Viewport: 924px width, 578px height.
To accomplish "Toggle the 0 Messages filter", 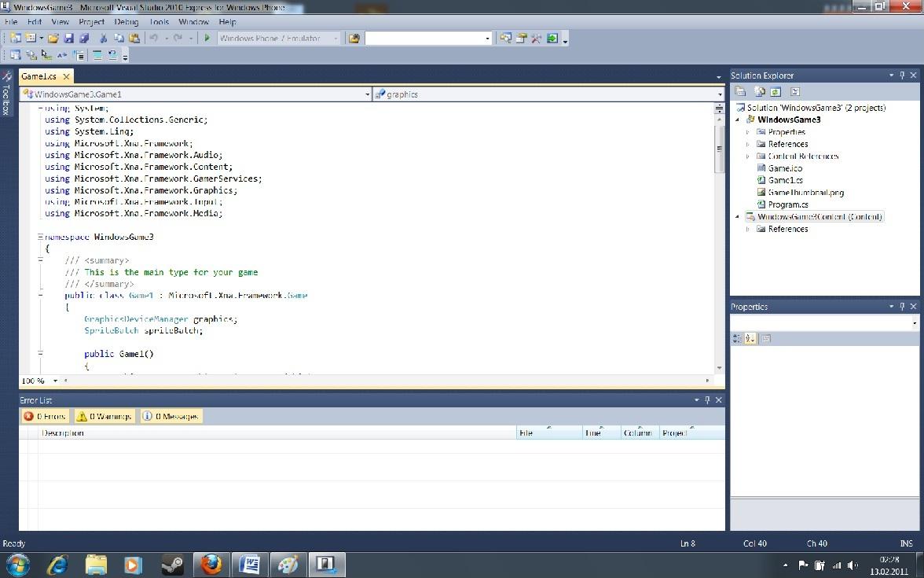I will pyautogui.click(x=171, y=417).
